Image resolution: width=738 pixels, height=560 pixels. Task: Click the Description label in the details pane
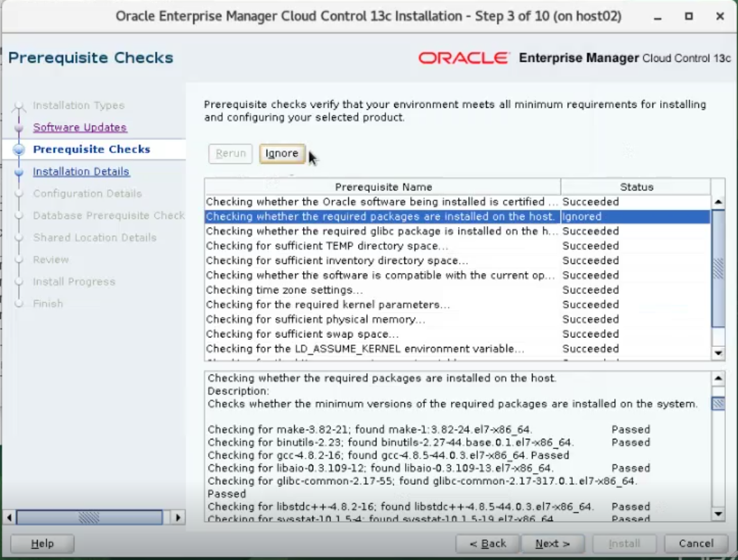coord(238,391)
